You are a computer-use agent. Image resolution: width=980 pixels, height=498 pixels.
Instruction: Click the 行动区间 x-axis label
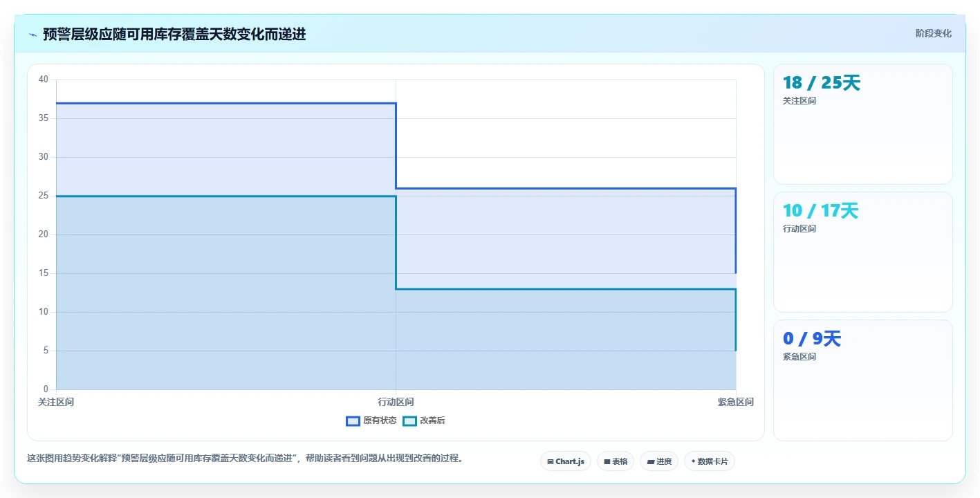pyautogui.click(x=396, y=402)
